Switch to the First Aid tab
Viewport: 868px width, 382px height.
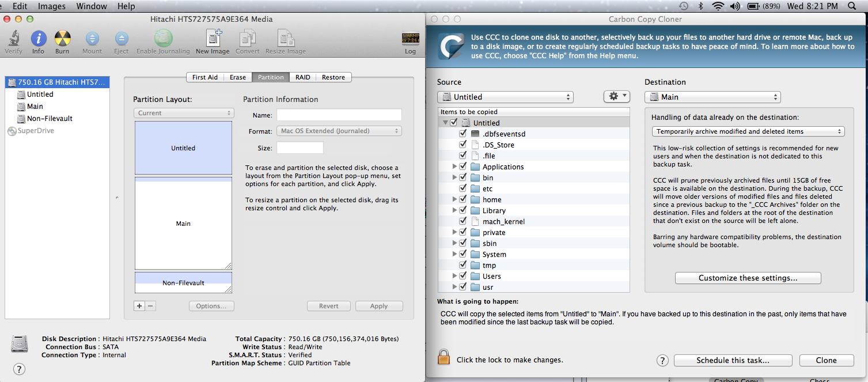[205, 77]
